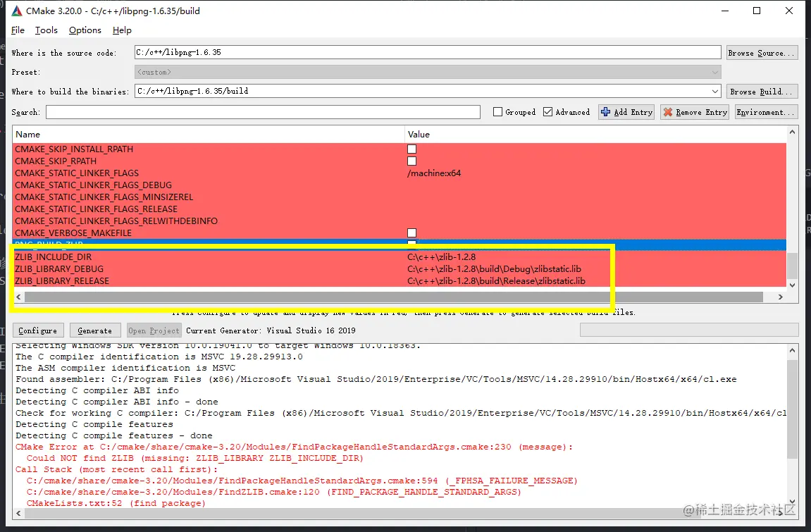Click the output log vertical scrollbar thumb

[792, 409]
